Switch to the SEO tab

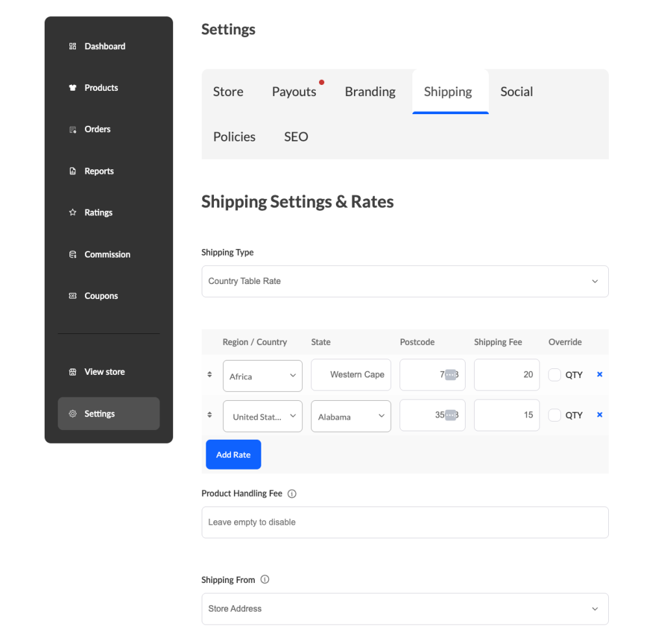tap(296, 137)
